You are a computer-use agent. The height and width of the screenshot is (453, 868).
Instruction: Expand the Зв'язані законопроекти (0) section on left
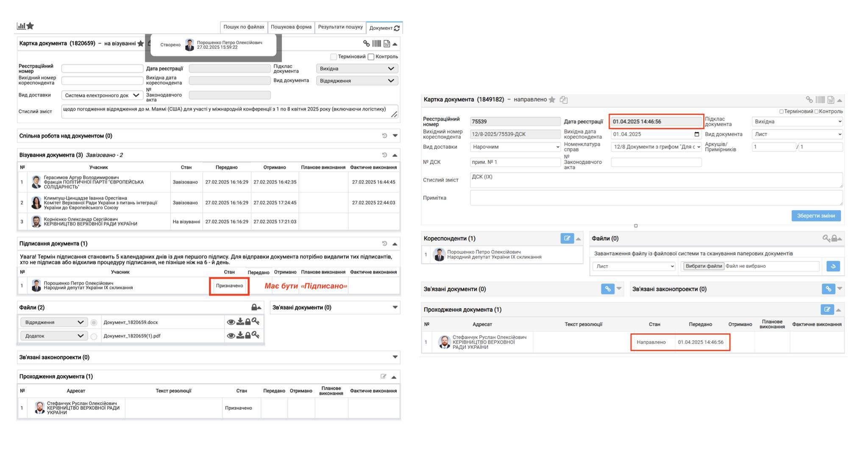point(395,357)
